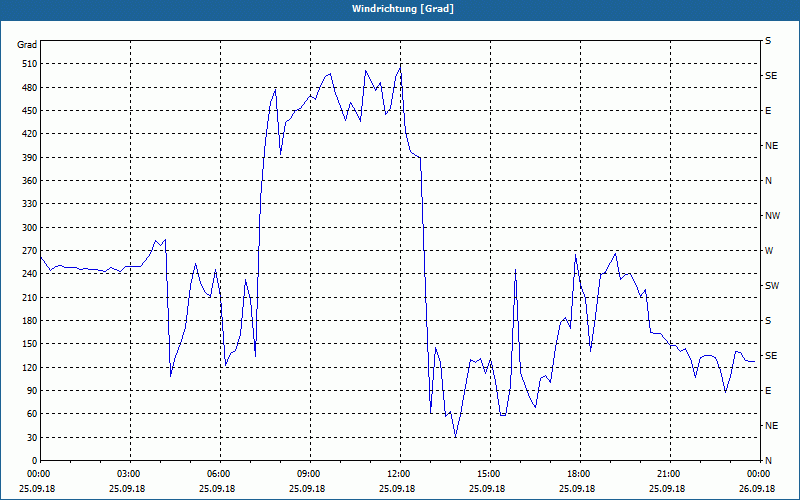
Task: Click the "510" y-axis value
Action: tap(30, 64)
